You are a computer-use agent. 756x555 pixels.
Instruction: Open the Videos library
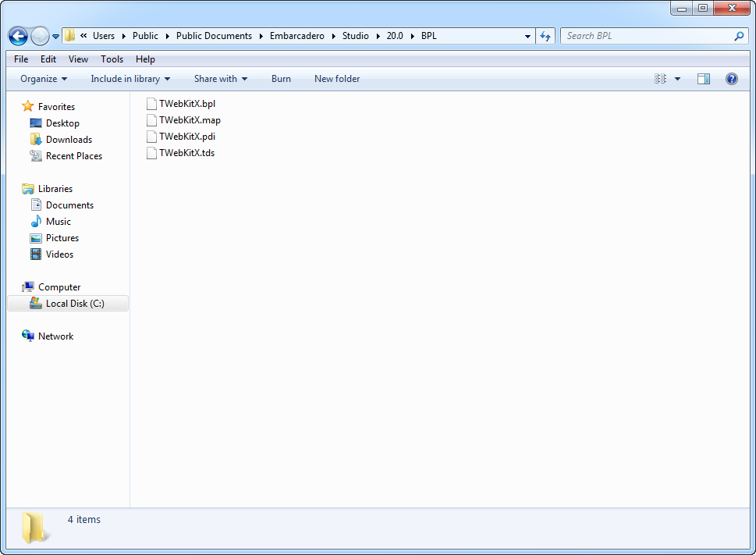pyautogui.click(x=60, y=254)
